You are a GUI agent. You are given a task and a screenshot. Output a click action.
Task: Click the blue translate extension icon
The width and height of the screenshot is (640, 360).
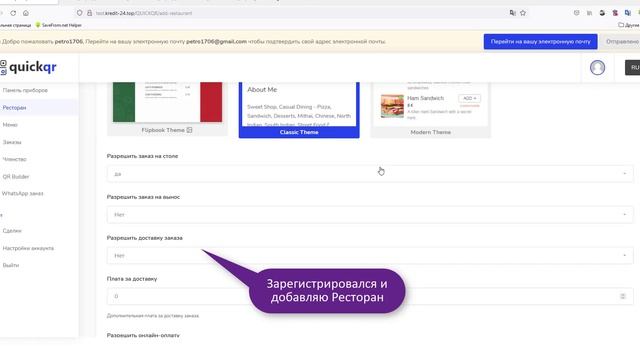(x=628, y=13)
